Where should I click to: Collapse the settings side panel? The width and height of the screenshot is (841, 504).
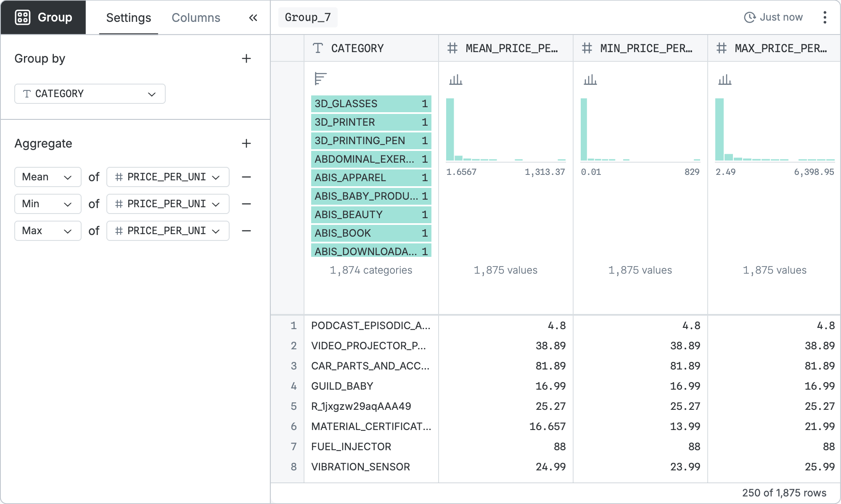[253, 18]
